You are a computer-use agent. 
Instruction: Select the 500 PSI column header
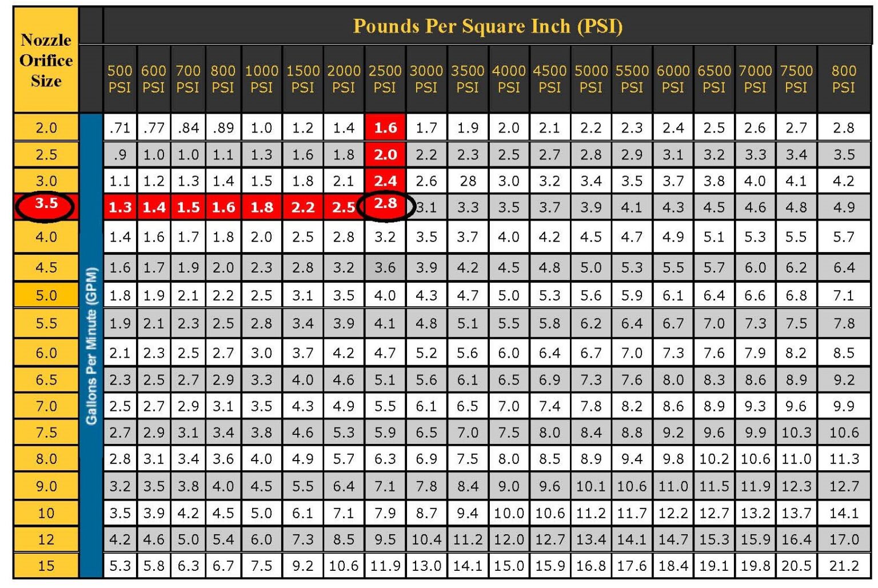119,79
